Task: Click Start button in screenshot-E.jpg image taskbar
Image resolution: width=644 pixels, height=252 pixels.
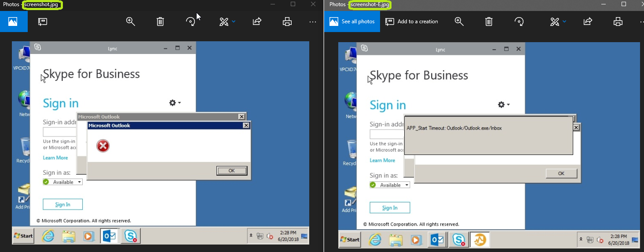Action: 351,239
